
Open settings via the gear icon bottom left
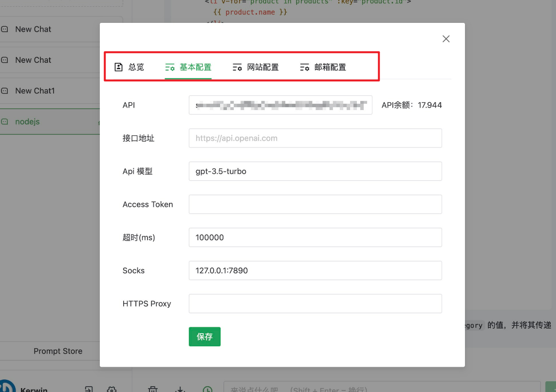click(111, 389)
